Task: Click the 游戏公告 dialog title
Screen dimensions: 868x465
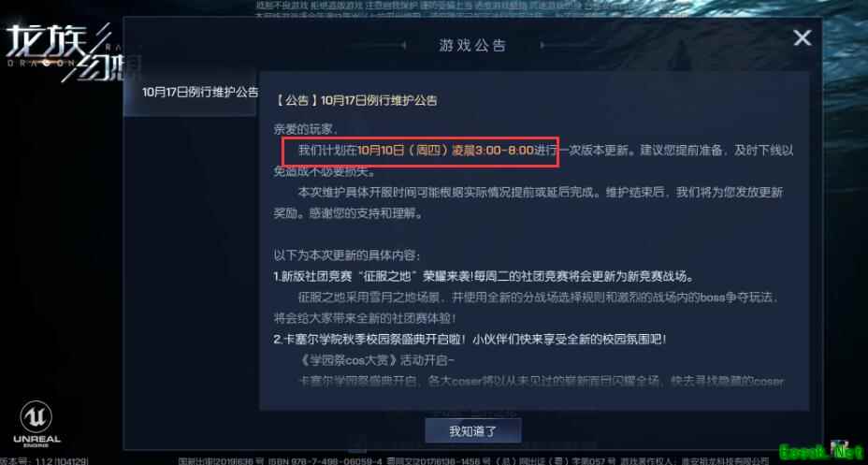Action: (472, 46)
